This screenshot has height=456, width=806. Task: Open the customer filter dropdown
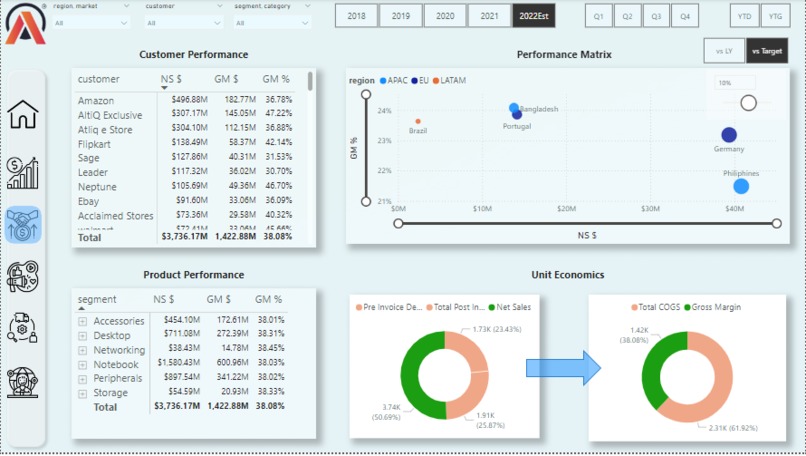pos(184,23)
